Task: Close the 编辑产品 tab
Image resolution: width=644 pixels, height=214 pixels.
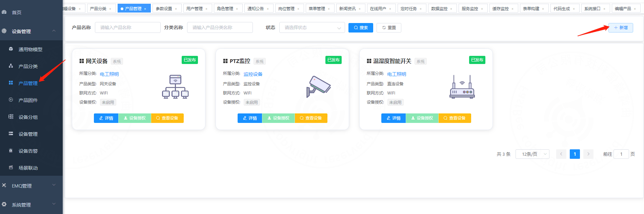Action: 635,9
